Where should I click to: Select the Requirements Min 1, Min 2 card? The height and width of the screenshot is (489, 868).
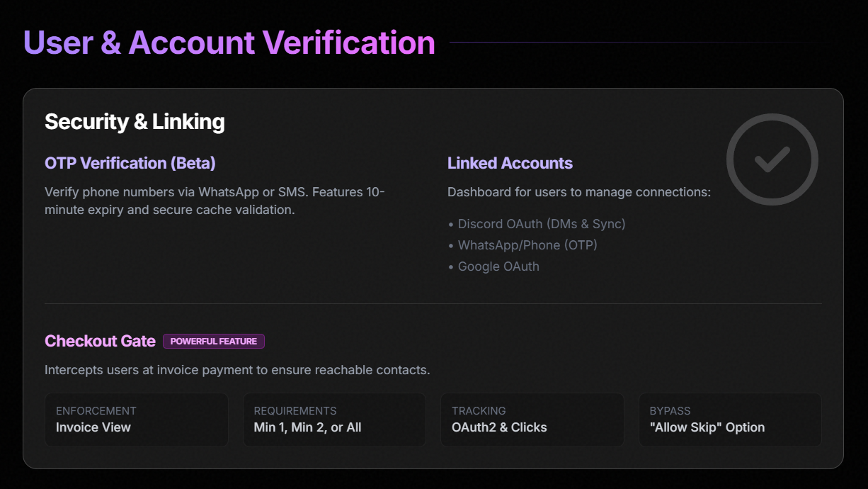(334, 420)
